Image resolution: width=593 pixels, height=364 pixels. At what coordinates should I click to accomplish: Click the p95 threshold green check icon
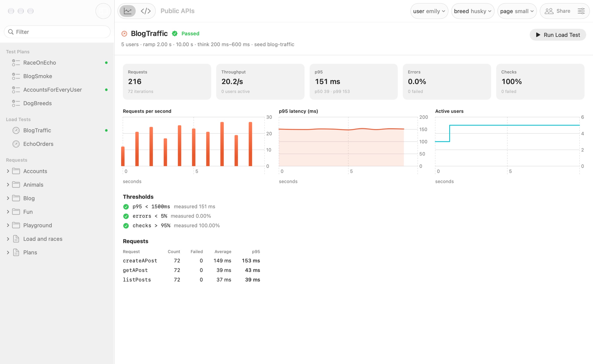coord(126,207)
